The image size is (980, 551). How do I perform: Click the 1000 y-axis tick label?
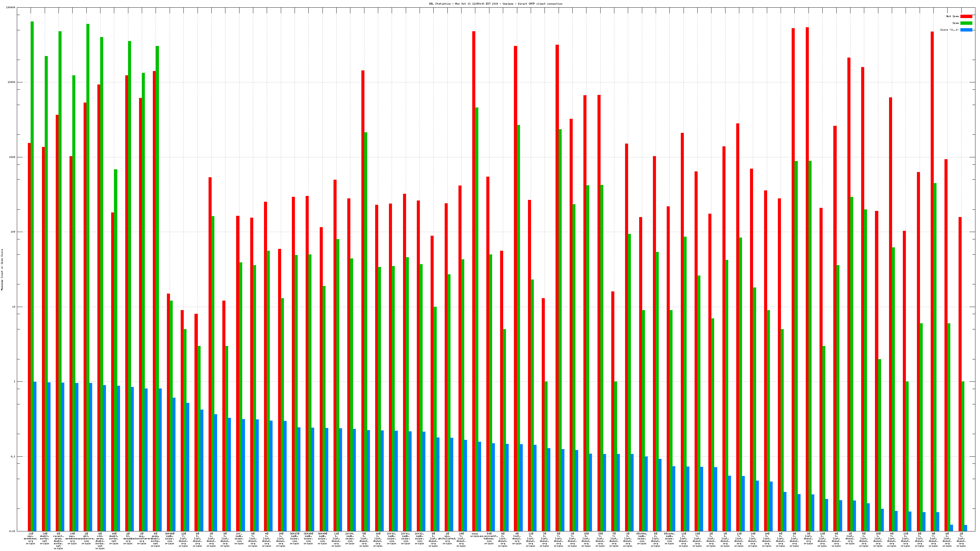pos(12,157)
